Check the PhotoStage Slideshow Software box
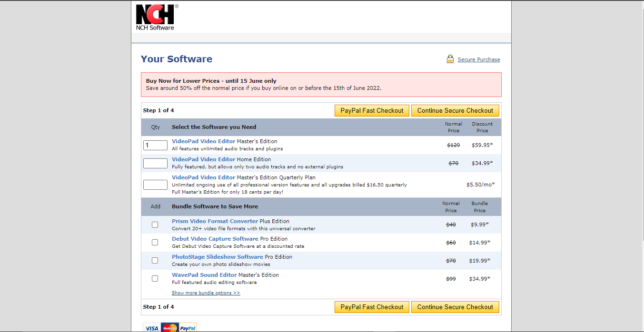The width and height of the screenshot is (644, 332). (x=155, y=260)
